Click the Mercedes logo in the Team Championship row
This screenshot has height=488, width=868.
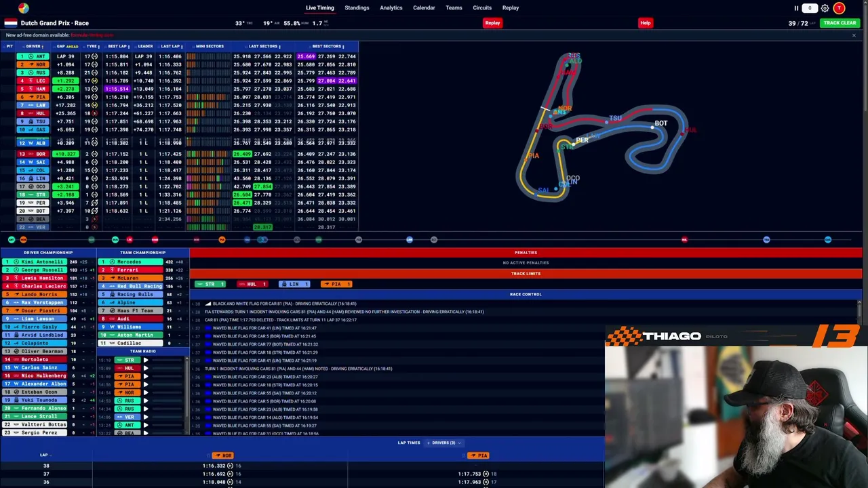click(x=112, y=262)
